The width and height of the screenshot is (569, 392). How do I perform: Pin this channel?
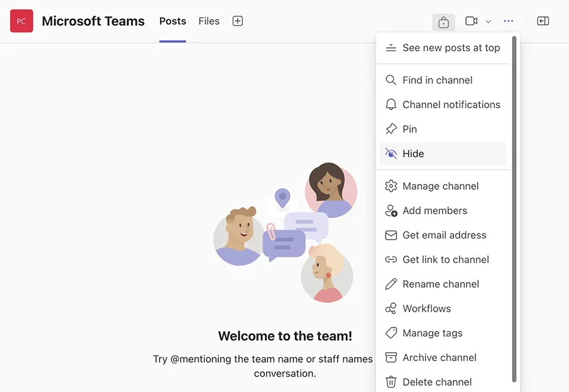410,130
